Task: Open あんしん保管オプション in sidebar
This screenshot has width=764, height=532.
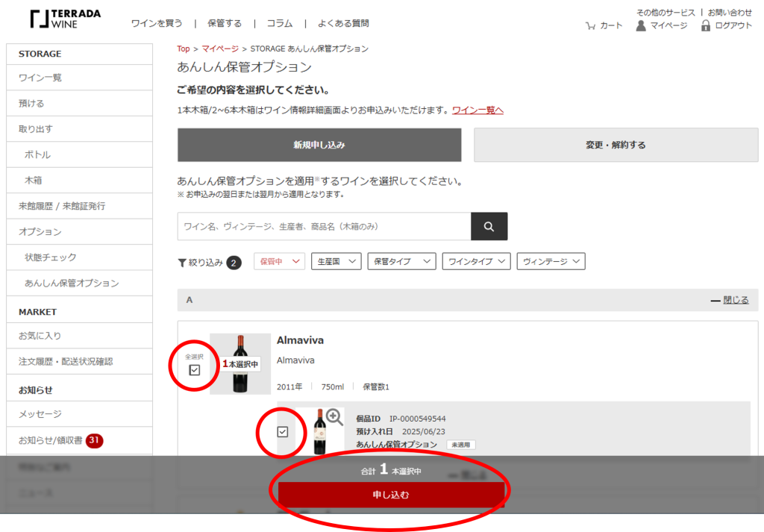Action: coord(79,283)
